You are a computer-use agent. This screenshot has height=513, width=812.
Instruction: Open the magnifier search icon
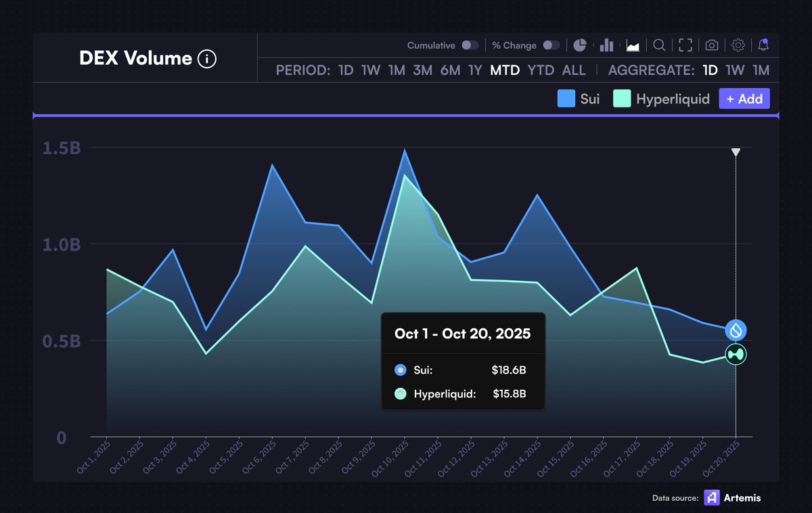coord(659,45)
